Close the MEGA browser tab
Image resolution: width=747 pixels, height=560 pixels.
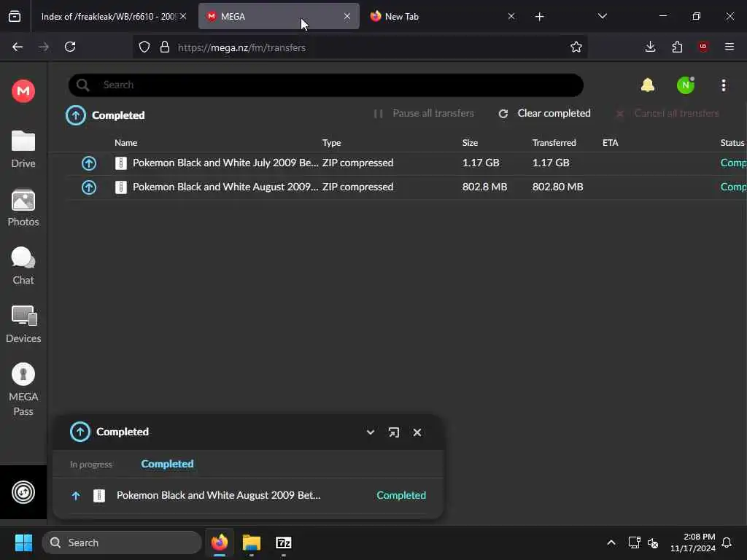(347, 16)
